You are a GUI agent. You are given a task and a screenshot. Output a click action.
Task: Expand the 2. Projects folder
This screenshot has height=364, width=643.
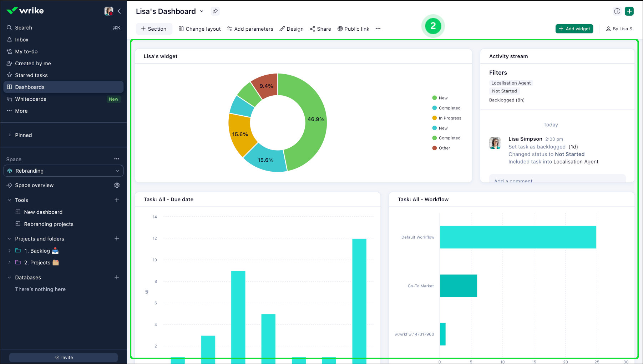(10, 263)
